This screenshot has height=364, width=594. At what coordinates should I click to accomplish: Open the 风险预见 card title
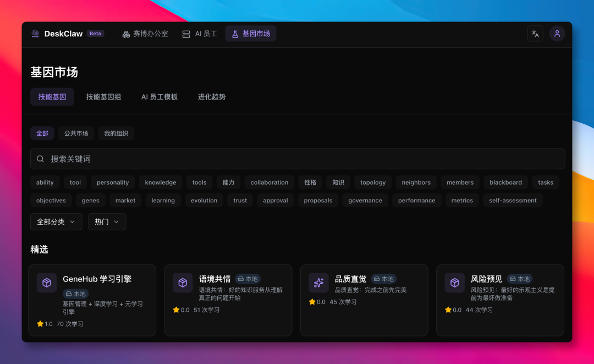pyautogui.click(x=487, y=279)
